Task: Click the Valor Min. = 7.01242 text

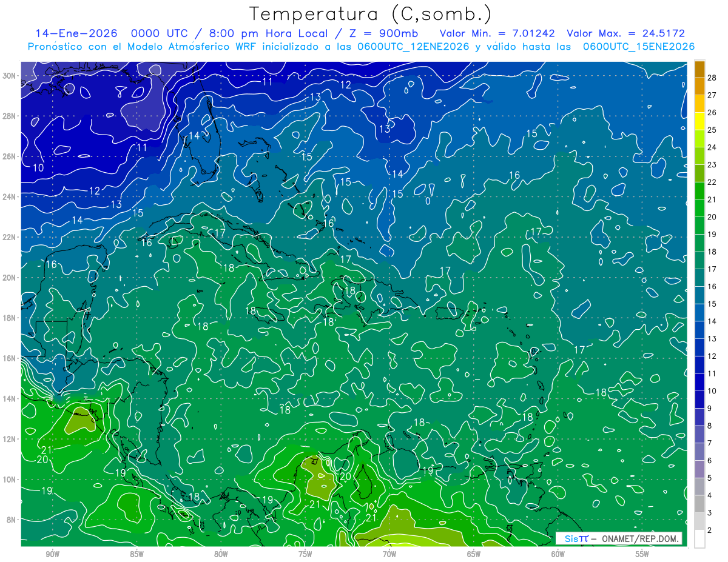Action: [497, 33]
